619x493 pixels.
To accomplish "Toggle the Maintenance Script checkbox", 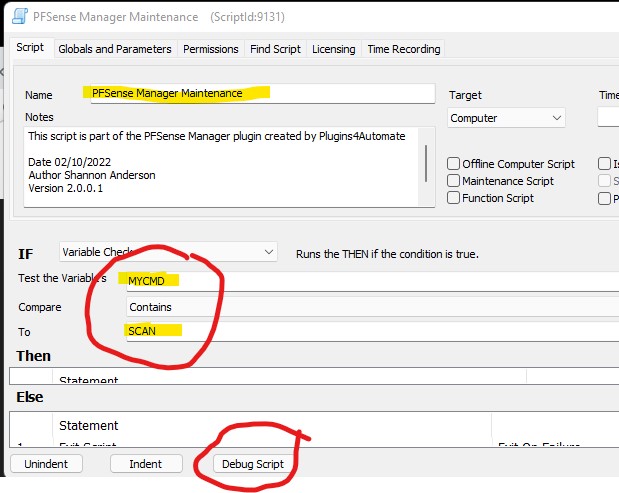I will pos(454,181).
